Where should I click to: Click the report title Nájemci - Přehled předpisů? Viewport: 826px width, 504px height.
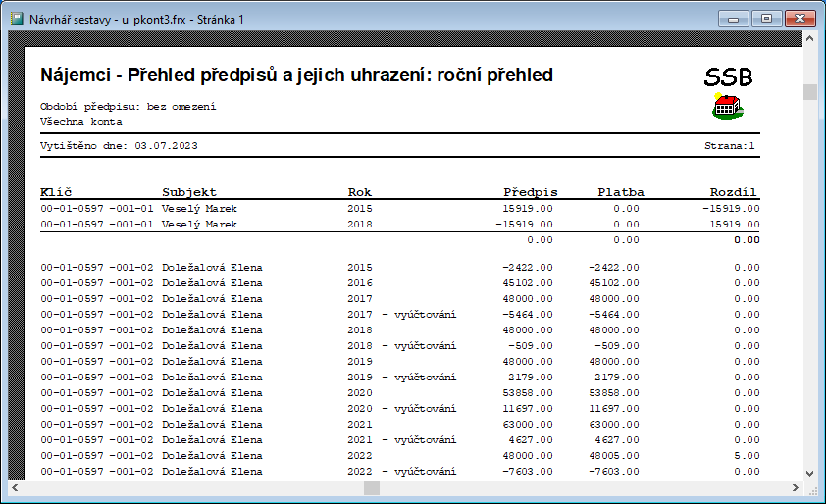(x=296, y=76)
